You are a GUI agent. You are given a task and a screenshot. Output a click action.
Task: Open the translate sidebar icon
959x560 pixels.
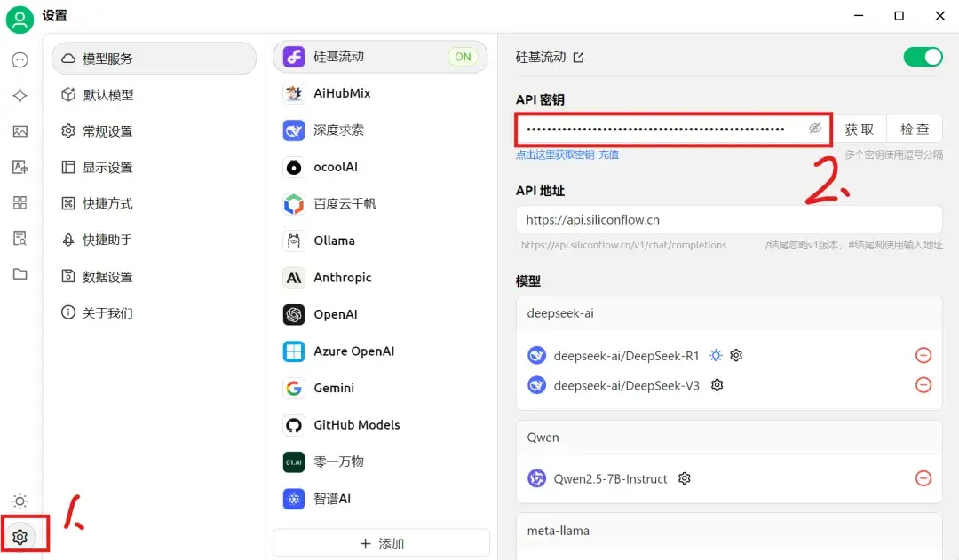pos(20,167)
